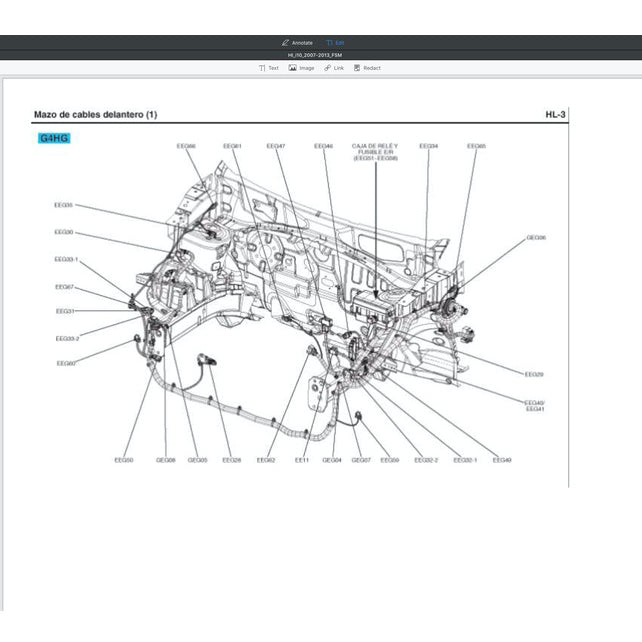
Task: Click the 'Mazo de cables delantero (1)' heading
Action: 95,115
